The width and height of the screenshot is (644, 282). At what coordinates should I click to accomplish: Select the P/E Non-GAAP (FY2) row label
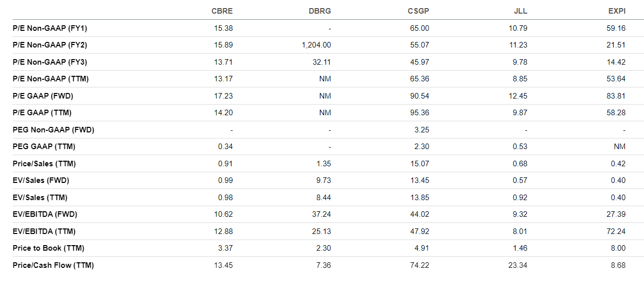point(50,45)
